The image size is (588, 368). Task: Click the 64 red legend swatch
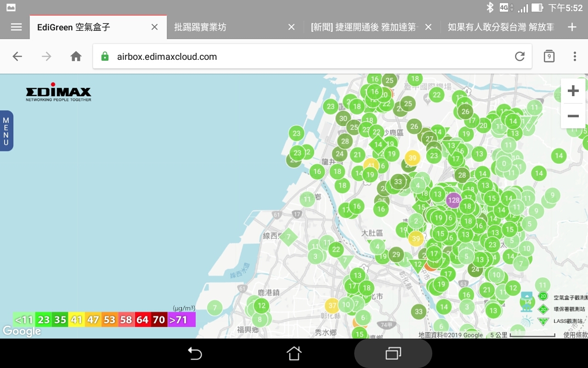pyautogui.click(x=142, y=319)
